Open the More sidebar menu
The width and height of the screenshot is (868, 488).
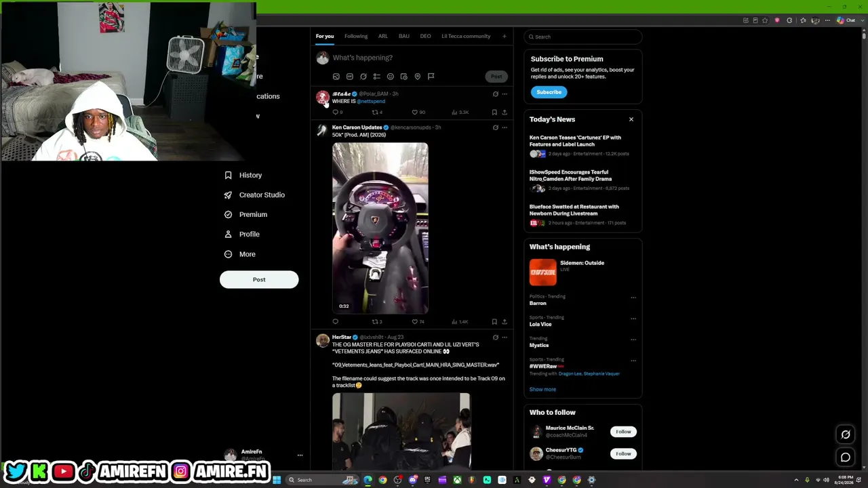pos(241,254)
